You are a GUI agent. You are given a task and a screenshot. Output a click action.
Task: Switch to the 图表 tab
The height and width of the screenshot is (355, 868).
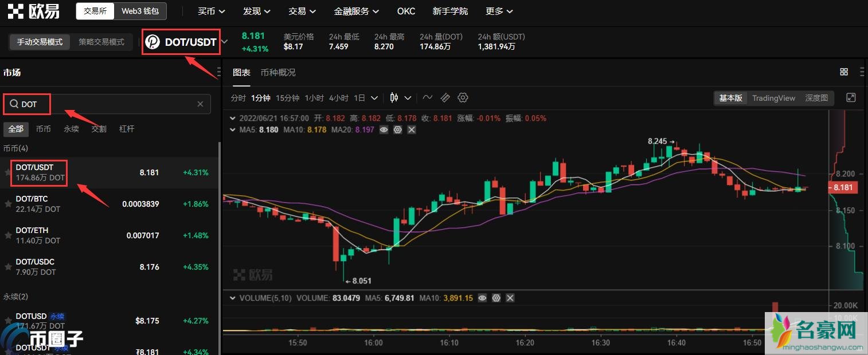241,73
